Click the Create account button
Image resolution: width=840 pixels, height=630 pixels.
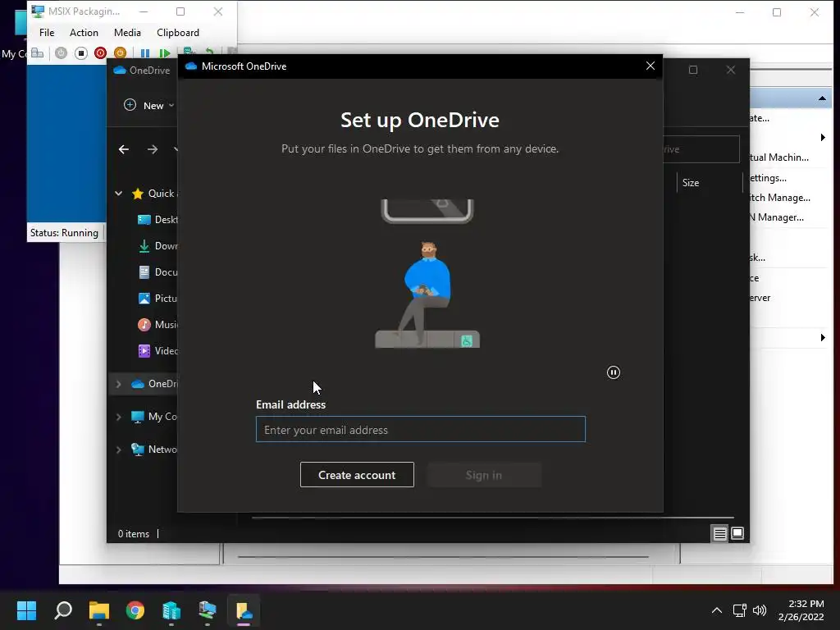tap(357, 475)
